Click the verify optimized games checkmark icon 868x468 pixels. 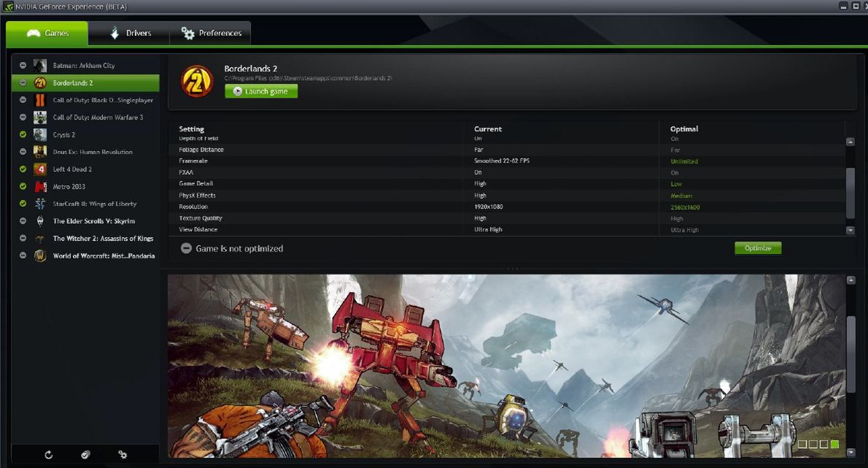point(85,454)
